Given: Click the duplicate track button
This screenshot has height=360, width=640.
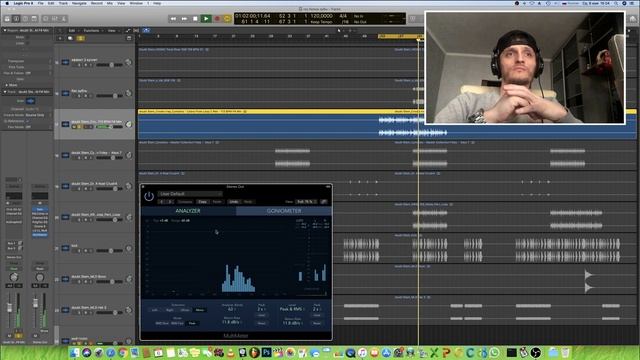Looking at the screenshot, I should [x=70, y=38].
